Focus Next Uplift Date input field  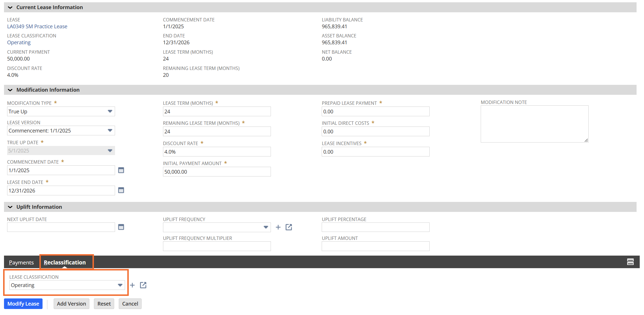pyautogui.click(x=61, y=227)
